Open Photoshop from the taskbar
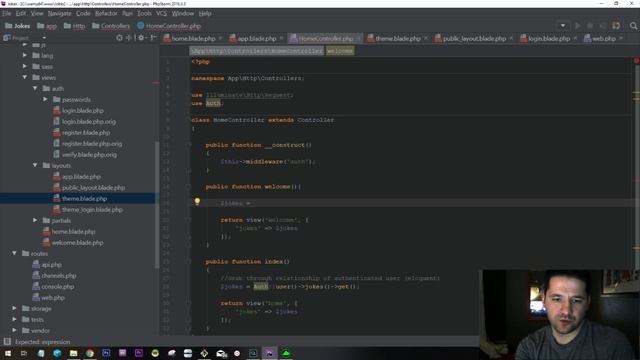Image resolution: width=640 pixels, height=360 pixels. pos(106,353)
